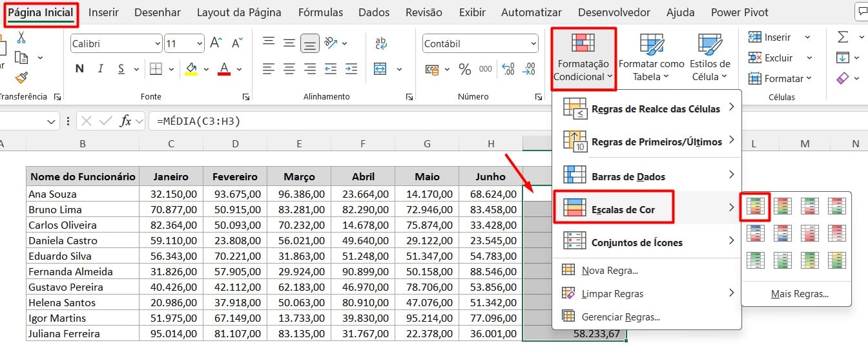Toggle Italic (I) formatting
Screen dimensions: 868x354
point(100,68)
